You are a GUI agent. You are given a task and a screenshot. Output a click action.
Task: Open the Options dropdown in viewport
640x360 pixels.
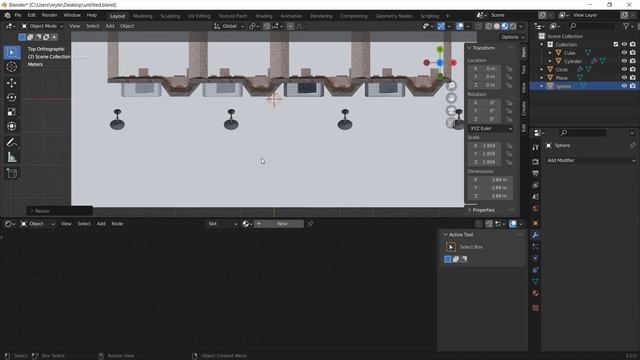tap(513, 37)
